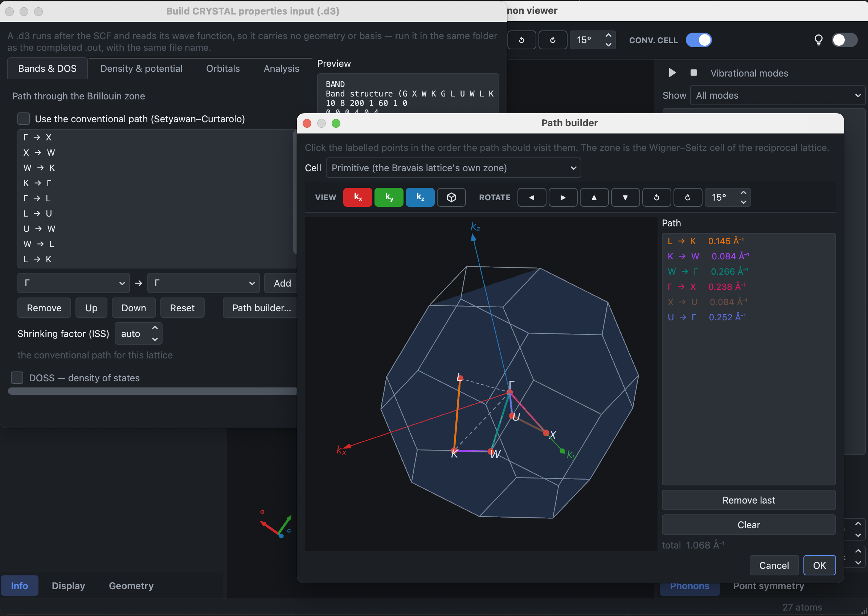The height and width of the screenshot is (616, 868).
Task: Open the Info tab
Action: pos(19,586)
